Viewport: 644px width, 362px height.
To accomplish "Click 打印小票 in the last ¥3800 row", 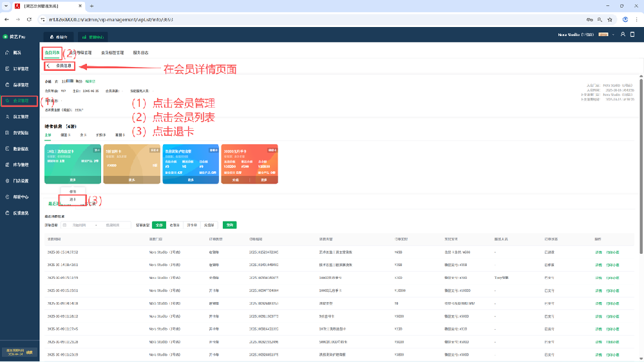I will point(613,355).
